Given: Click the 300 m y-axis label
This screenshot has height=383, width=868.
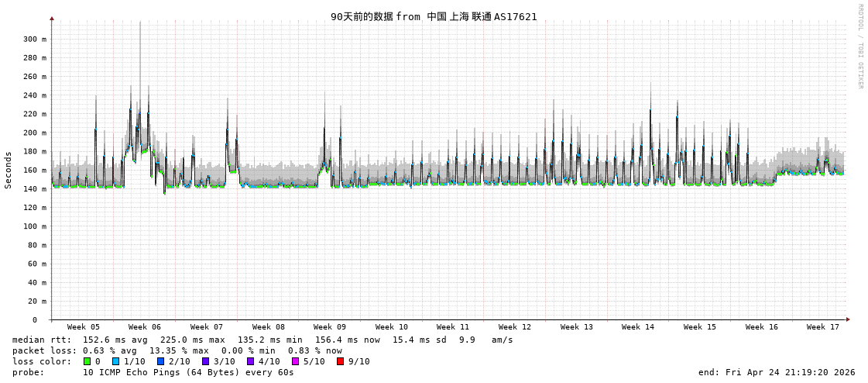Looking at the screenshot, I should pyautogui.click(x=35, y=39).
